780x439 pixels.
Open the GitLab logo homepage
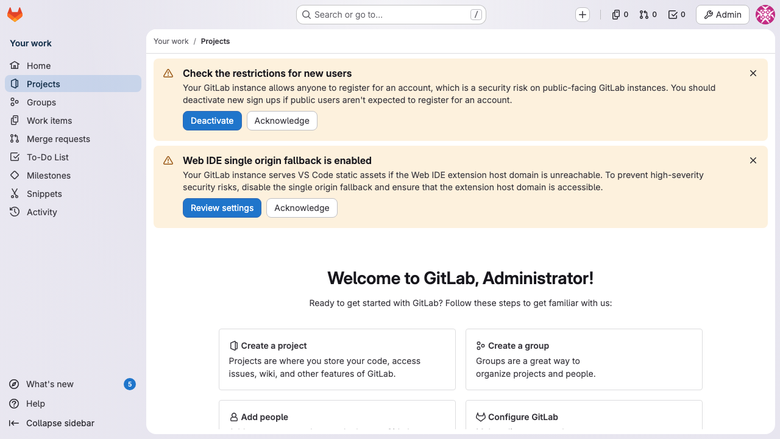pos(15,14)
